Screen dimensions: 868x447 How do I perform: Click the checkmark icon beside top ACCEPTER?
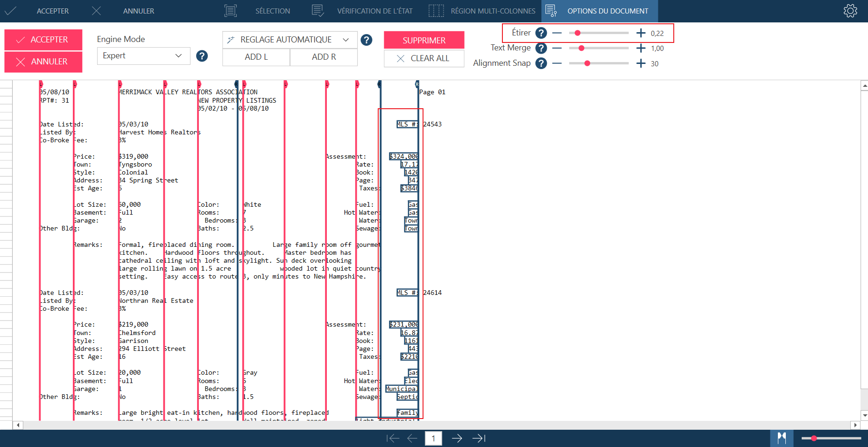point(10,11)
